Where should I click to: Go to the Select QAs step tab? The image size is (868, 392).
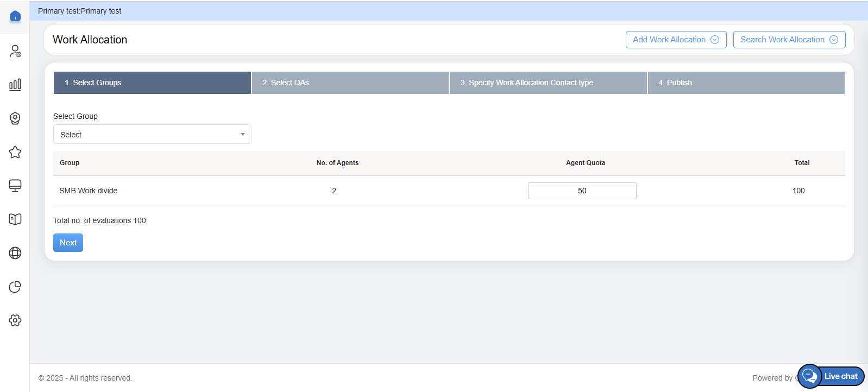click(350, 83)
